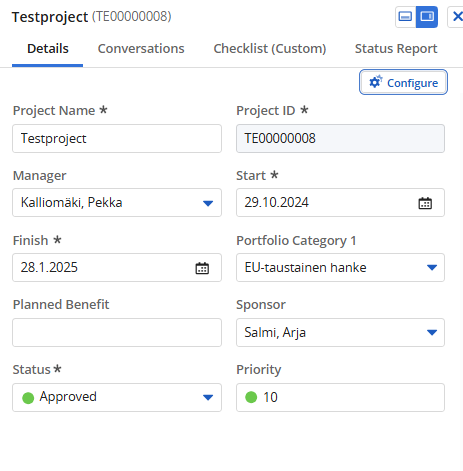Click the green Priority indicator dot
The height and width of the screenshot is (471, 463).
pos(251,397)
